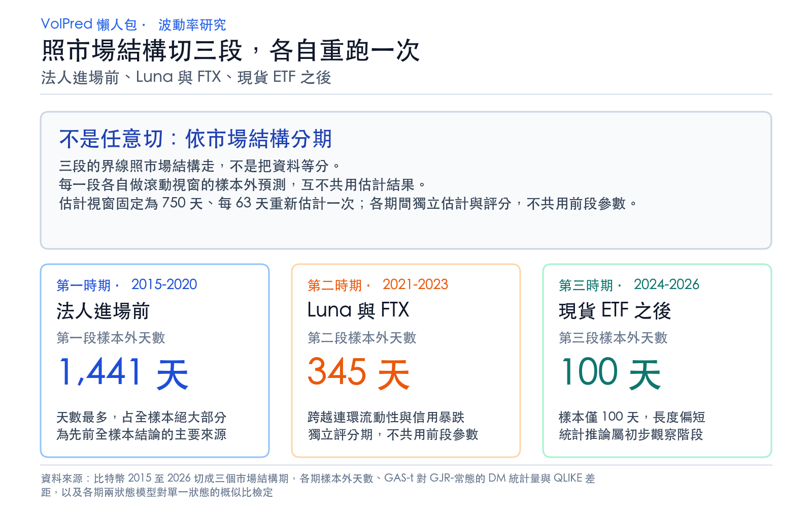Click the '第一時期' label
Image resolution: width=812 pixels, height=508 pixels.
[x=83, y=285]
